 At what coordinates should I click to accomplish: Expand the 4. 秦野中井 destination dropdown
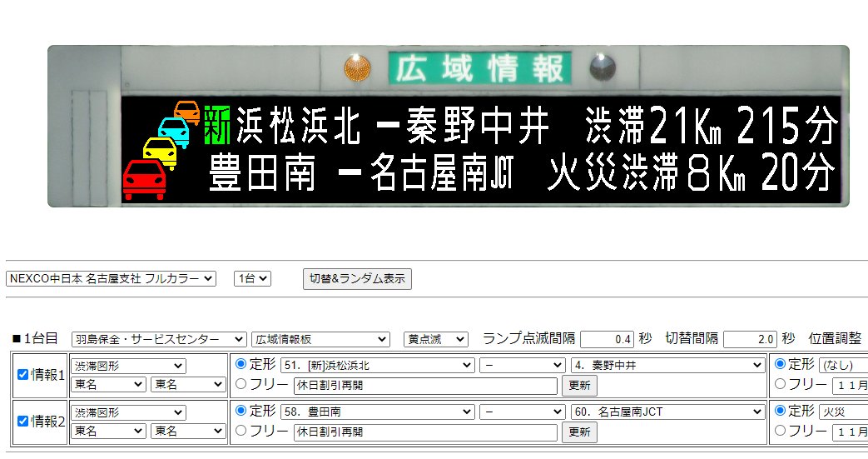click(667, 365)
